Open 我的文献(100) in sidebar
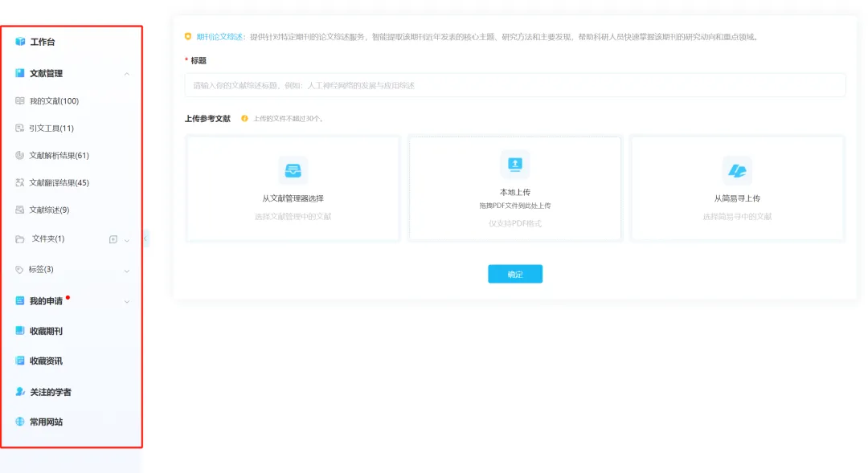Screen dimensions: 868x473 [53, 101]
